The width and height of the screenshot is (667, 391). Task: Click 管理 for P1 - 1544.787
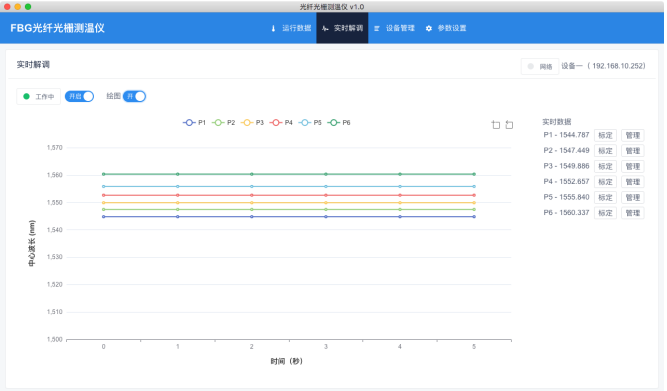point(633,135)
